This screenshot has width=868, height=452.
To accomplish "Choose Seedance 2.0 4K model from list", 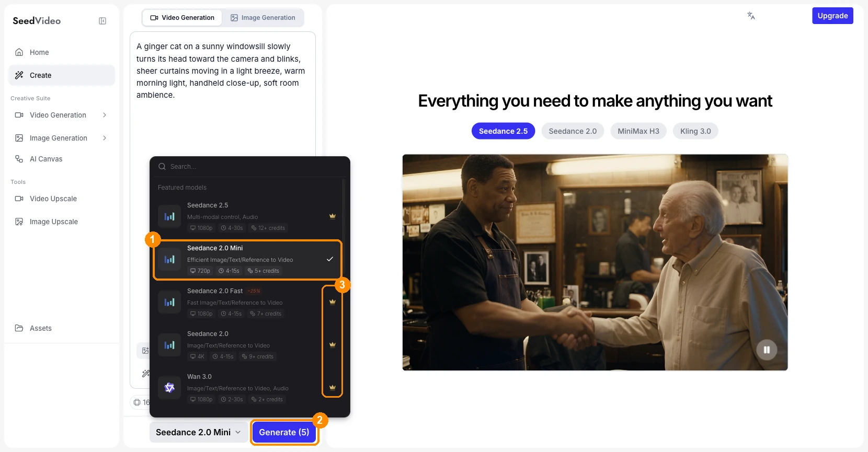I will [247, 345].
